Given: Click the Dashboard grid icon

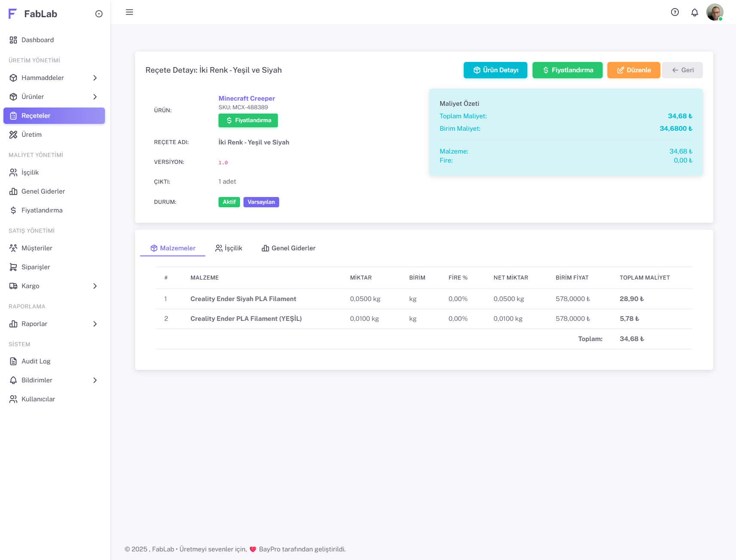Looking at the screenshot, I should (13, 40).
